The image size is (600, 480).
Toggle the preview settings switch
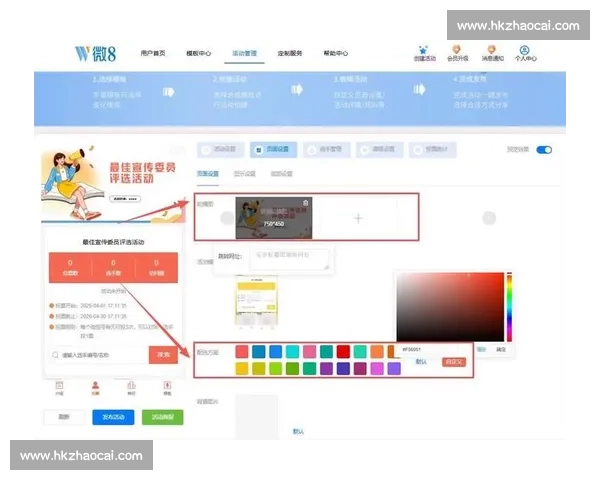click(544, 150)
